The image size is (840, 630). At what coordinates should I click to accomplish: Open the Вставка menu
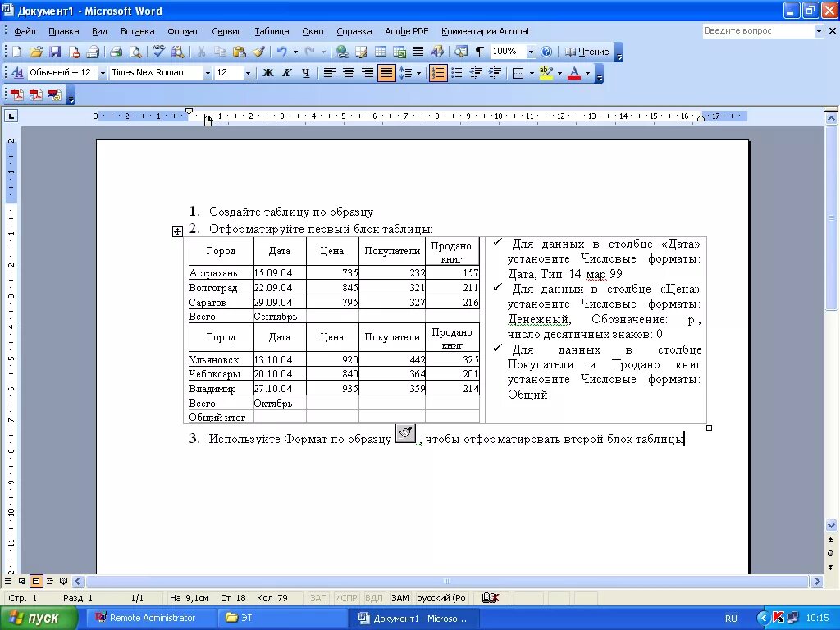(138, 32)
